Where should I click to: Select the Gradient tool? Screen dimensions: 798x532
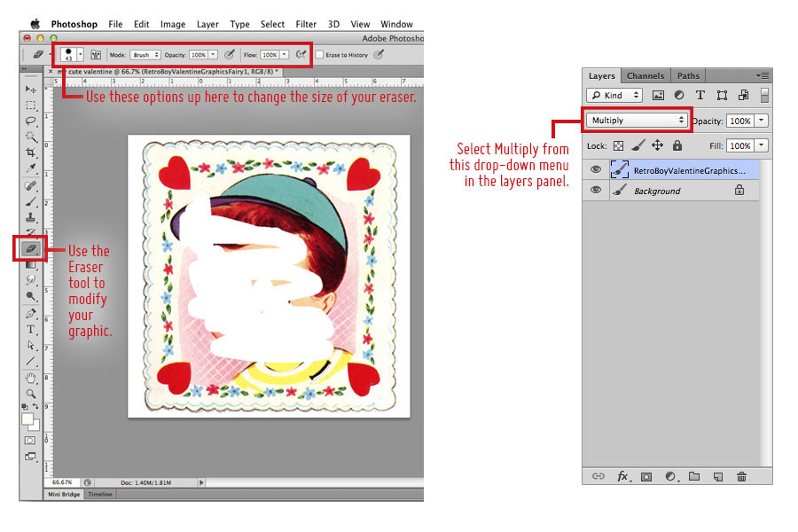click(30, 264)
